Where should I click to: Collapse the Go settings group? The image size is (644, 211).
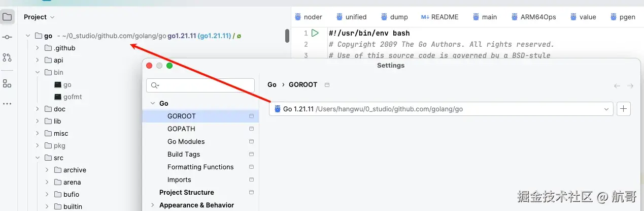coord(153,103)
